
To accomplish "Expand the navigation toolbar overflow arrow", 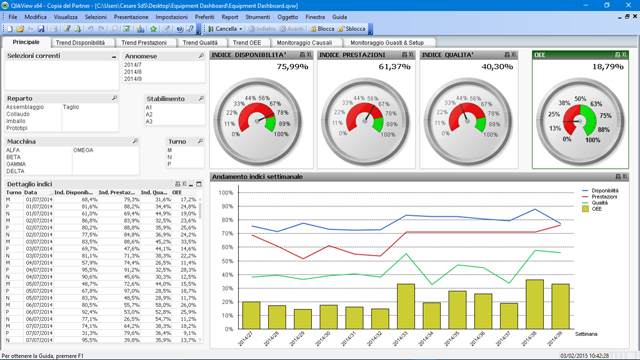I will pos(370,30).
